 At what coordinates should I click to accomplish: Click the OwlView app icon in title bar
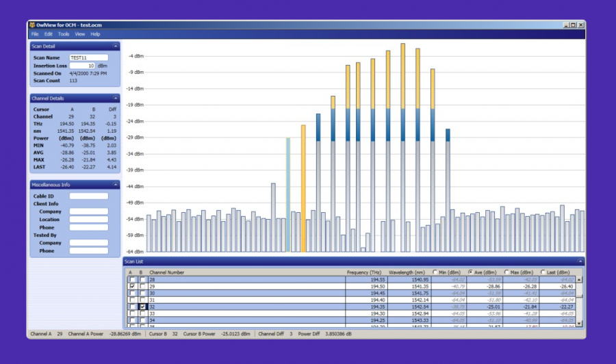tap(32, 25)
